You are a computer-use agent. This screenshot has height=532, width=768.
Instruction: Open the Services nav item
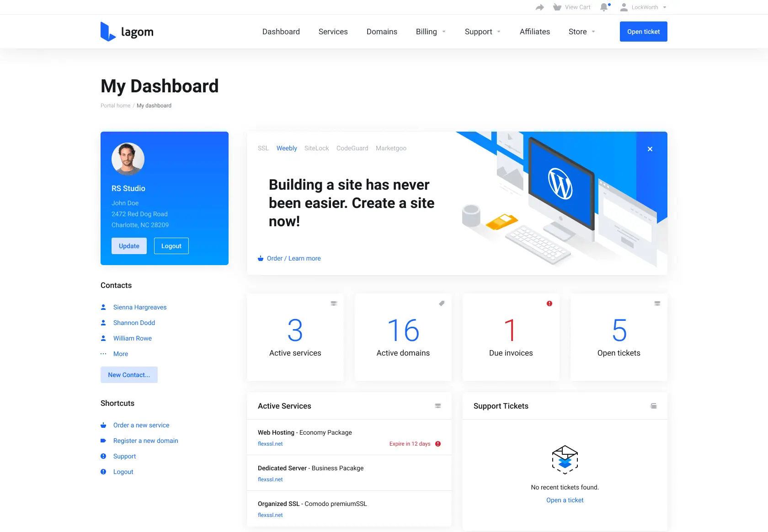333,32
